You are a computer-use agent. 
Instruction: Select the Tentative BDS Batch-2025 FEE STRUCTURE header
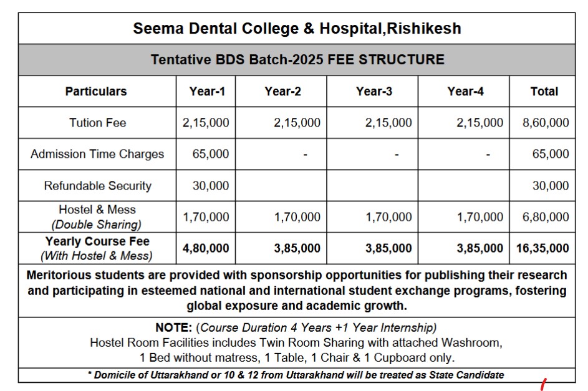(297, 60)
